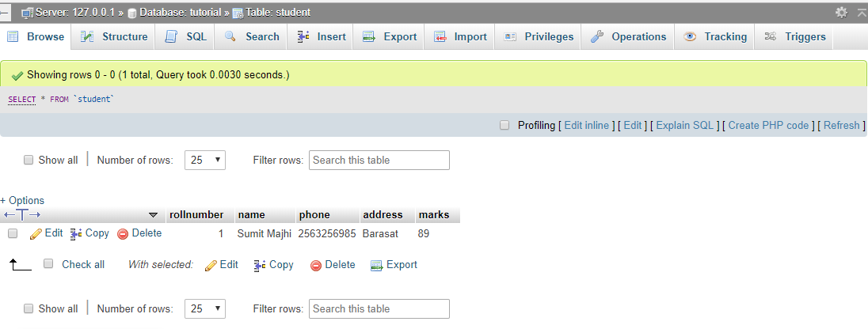Click the SELECT keyword in the query
The width and height of the screenshot is (868, 329).
pyautogui.click(x=22, y=100)
